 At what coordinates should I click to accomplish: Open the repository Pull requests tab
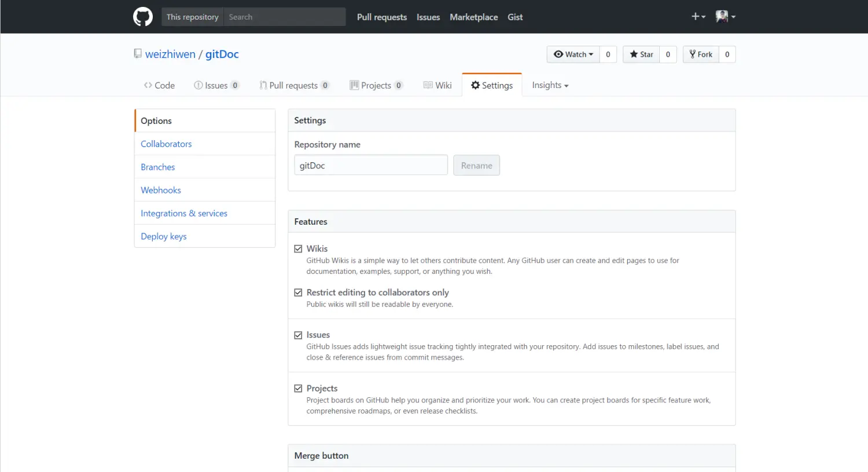point(294,85)
